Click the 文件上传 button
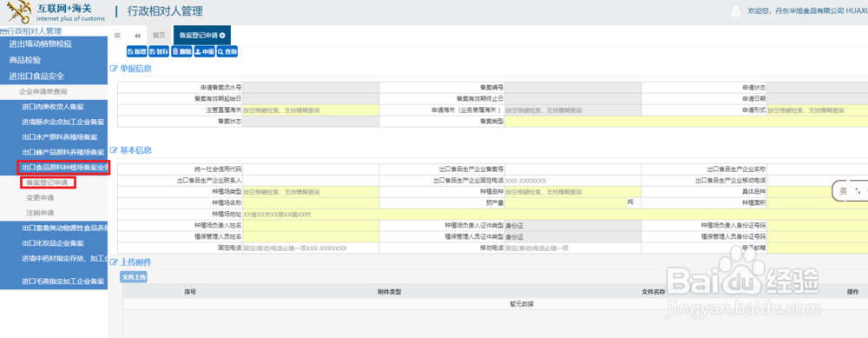Image resolution: width=868 pixels, height=338 pixels. pyautogui.click(x=134, y=277)
